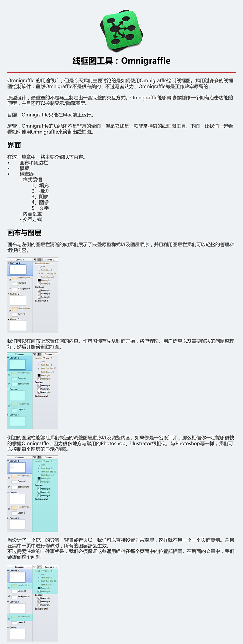Click Canvases header in cyan-left-panel screenshot
The height and width of the screenshot is (644, 243).
pyautogui.click(x=20, y=354)
